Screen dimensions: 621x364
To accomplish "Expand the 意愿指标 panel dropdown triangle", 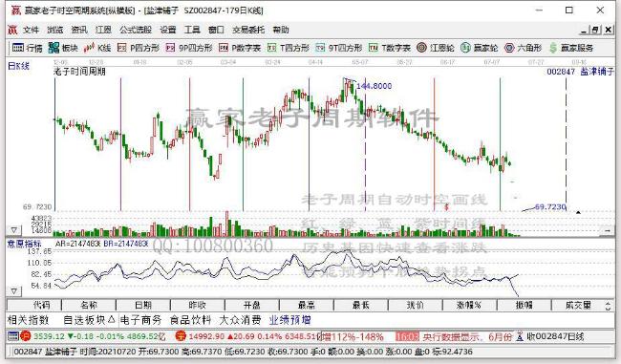I will click(14, 291).
